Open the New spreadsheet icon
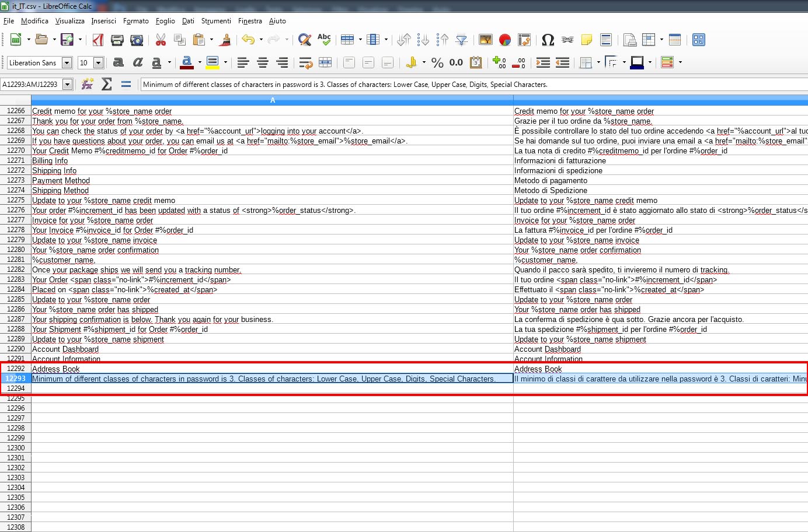 (x=16, y=40)
